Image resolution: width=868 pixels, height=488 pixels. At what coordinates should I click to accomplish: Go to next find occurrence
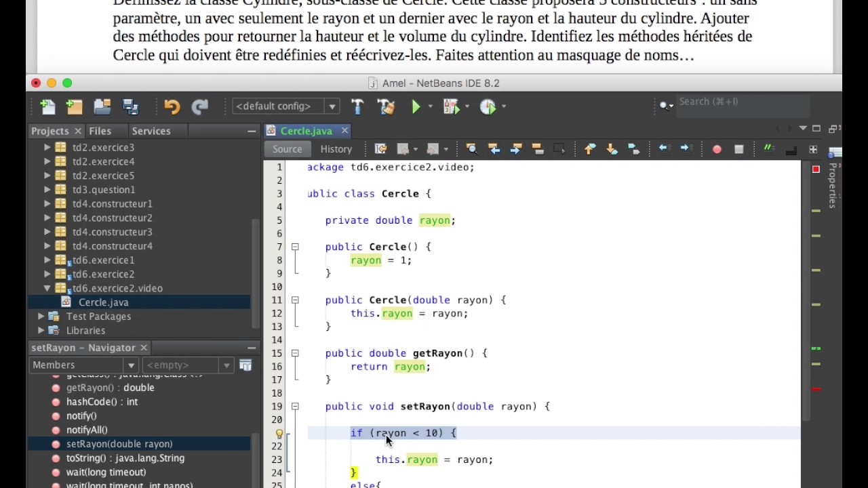[515, 149]
